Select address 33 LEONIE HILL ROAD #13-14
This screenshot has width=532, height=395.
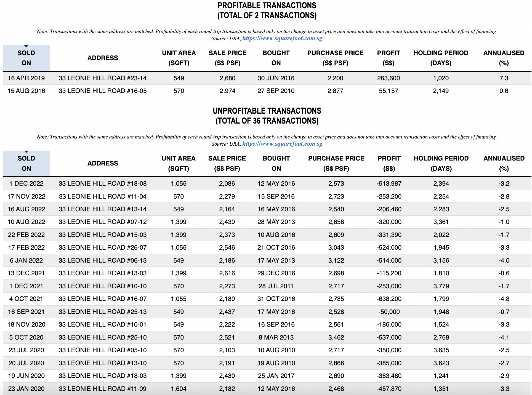tap(103, 209)
